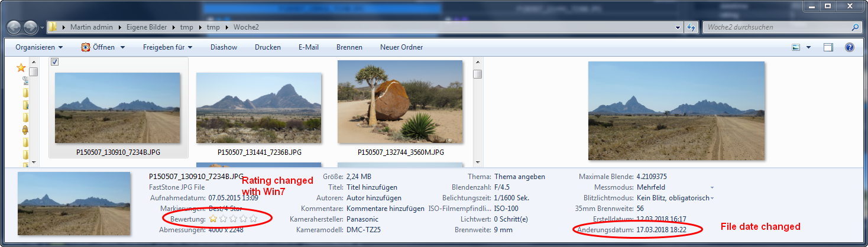Image resolution: width=868 pixels, height=247 pixels.
Task: Click the file name P150507_132744_3560M.JPG label
Action: point(400,152)
